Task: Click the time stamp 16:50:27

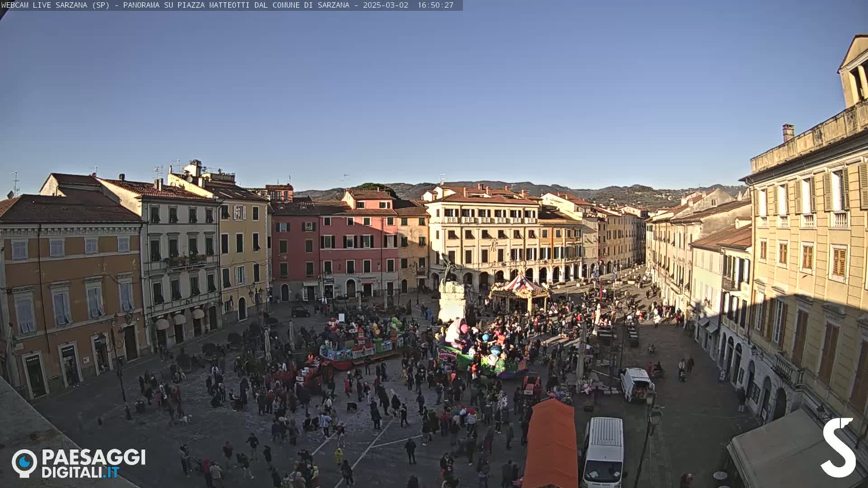Action: pyautogui.click(x=435, y=5)
